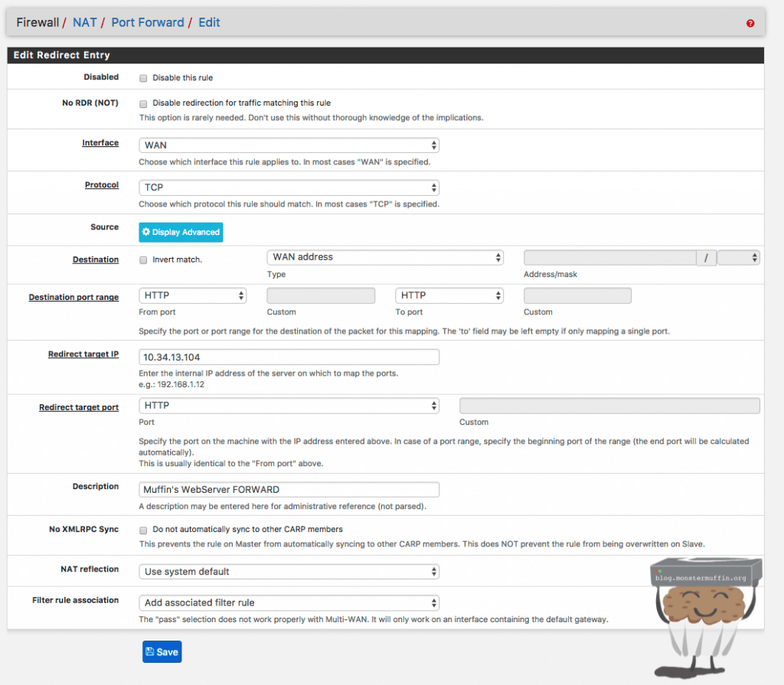Open the Interface dropdown showing WAN
Screen dimensions: 784x685
[x=289, y=145]
